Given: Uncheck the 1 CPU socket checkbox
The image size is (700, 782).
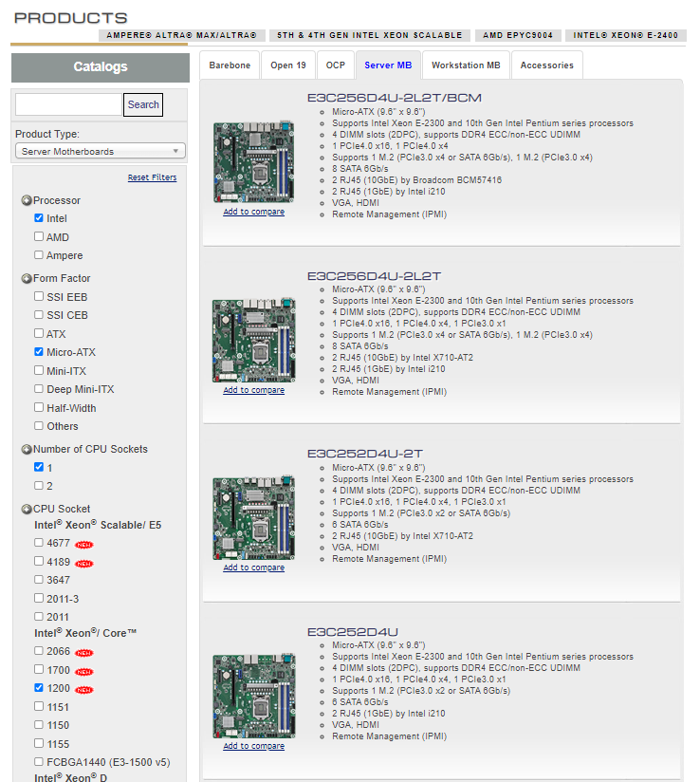Looking at the screenshot, I should [39, 467].
